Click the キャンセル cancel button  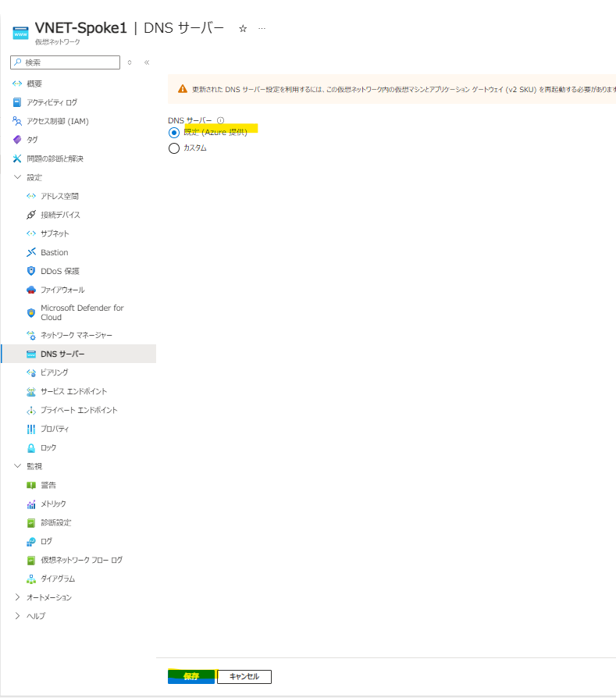[244, 677]
